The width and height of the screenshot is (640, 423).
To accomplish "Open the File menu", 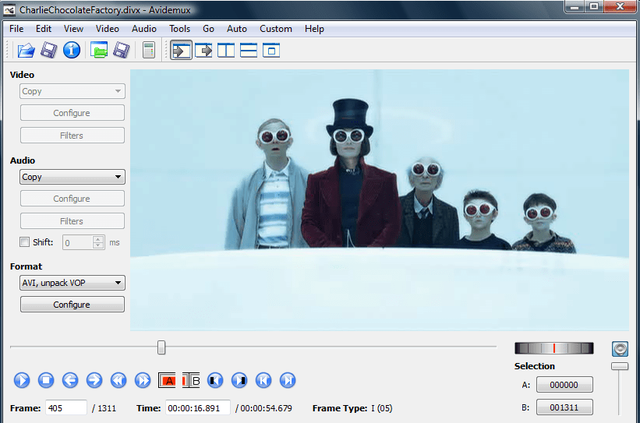I will pos(16,29).
